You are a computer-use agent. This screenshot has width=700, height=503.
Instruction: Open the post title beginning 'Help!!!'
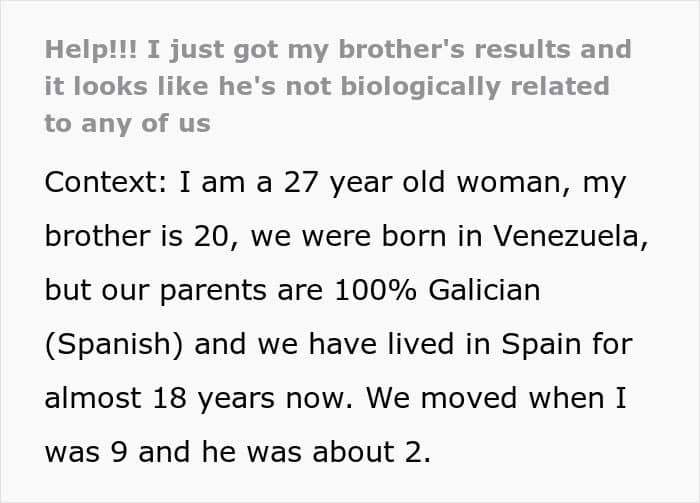tap(338, 86)
